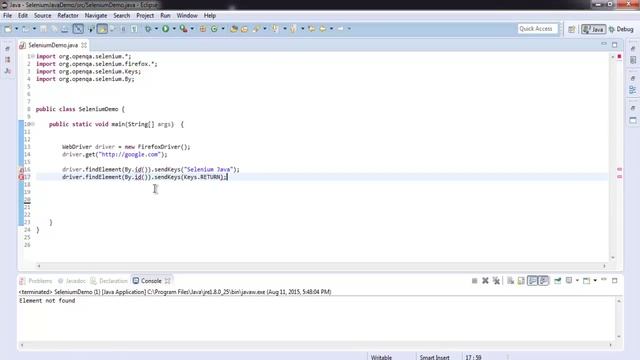Open the Navigate menu

pos(96,16)
